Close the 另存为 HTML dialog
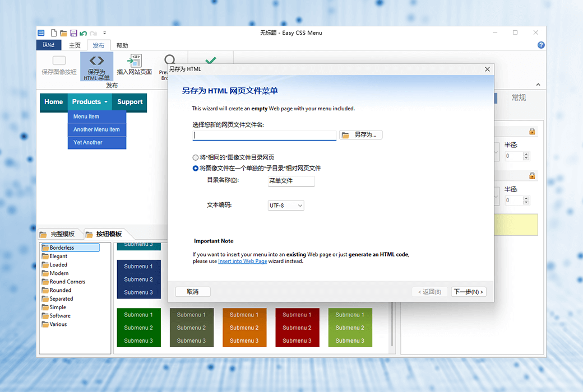 tap(488, 69)
